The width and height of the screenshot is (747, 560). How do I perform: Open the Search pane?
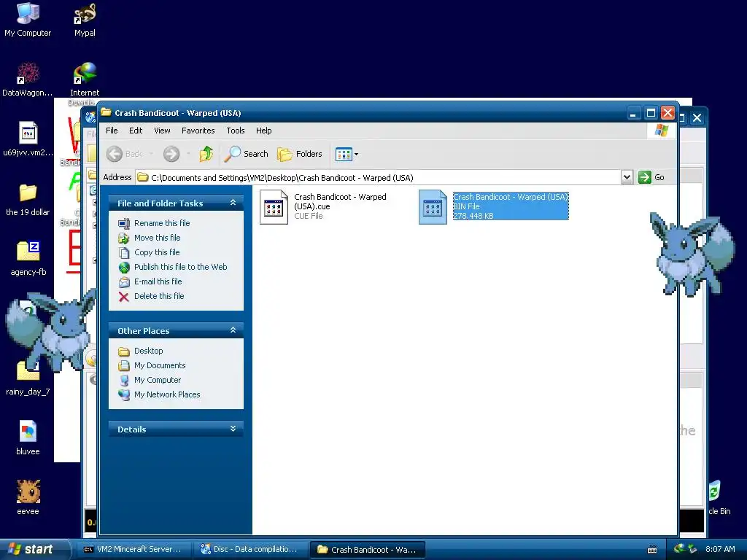tap(247, 154)
